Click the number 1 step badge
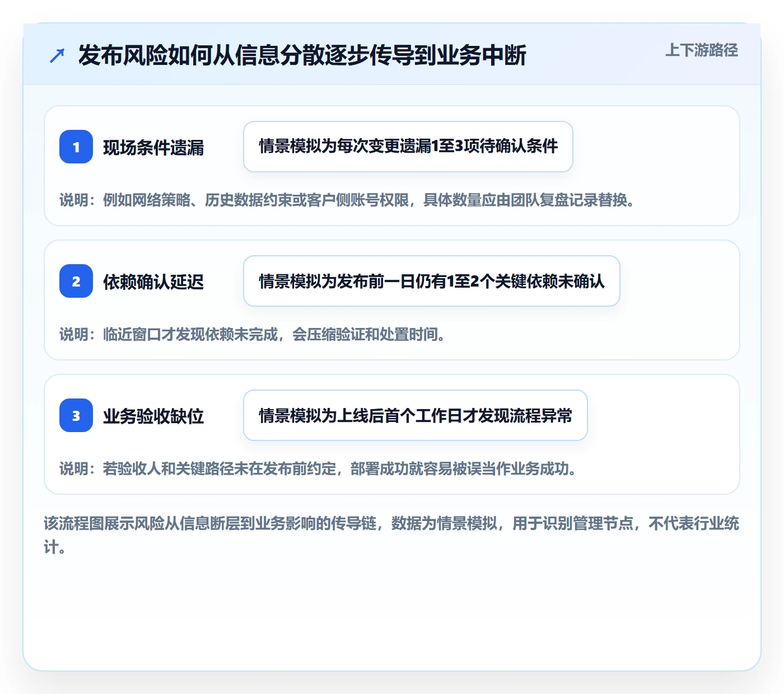This screenshot has width=784, height=694. [x=76, y=147]
